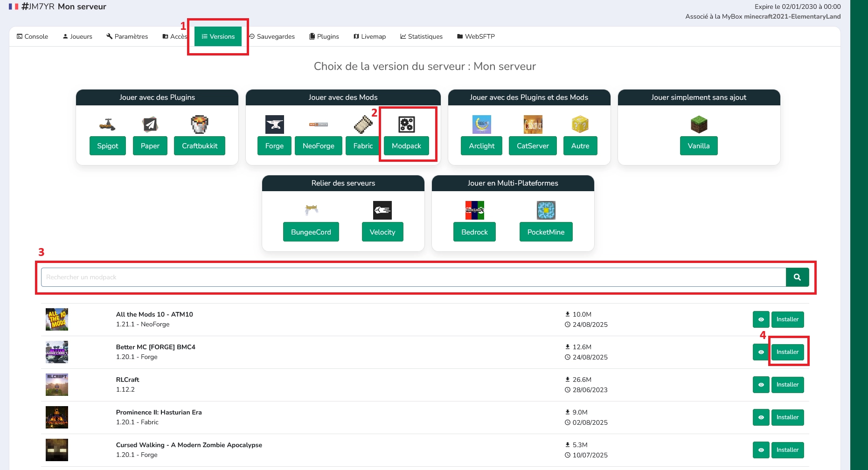This screenshot has height=470, width=868.
Task: Choose the PocketMine button
Action: (546, 232)
